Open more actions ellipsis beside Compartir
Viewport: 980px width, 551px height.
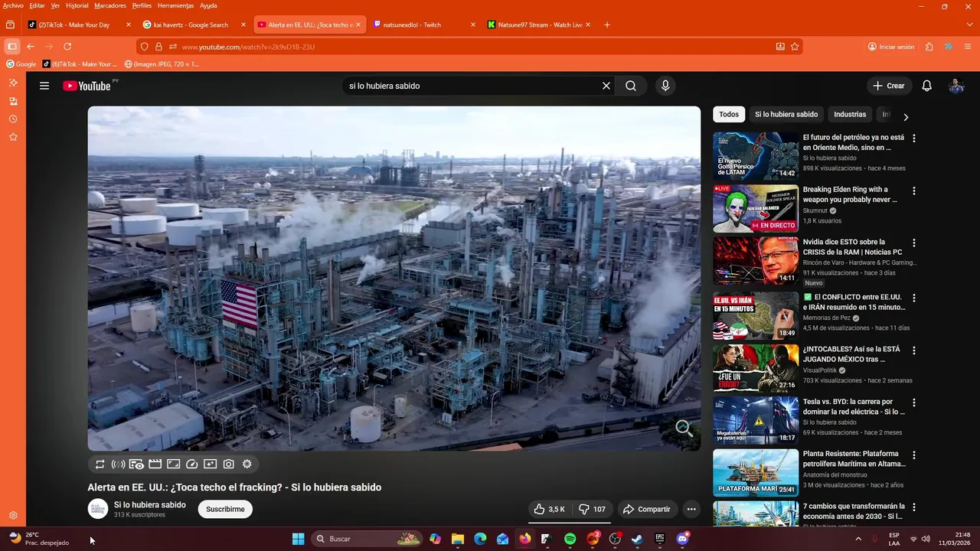(x=691, y=509)
